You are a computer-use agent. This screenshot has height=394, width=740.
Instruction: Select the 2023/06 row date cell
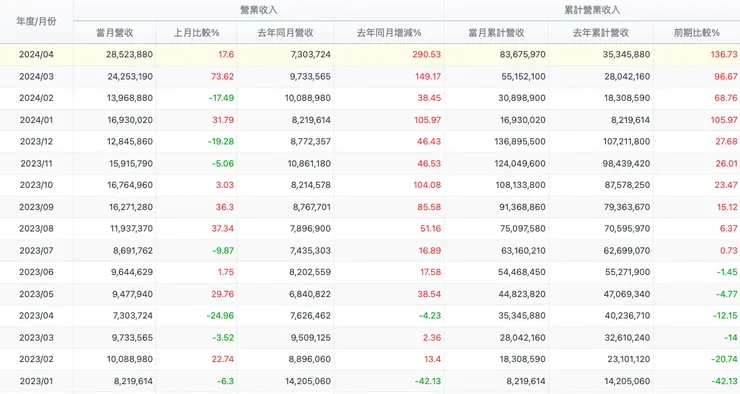pyautogui.click(x=36, y=272)
